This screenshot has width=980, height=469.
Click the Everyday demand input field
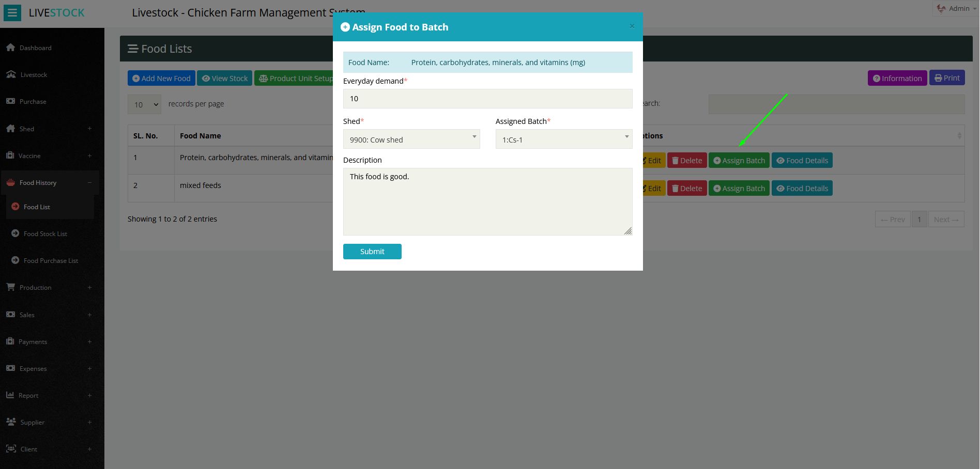point(487,99)
